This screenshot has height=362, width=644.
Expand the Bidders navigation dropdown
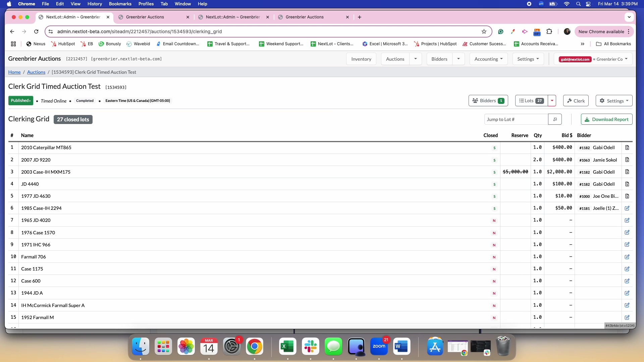click(459, 59)
